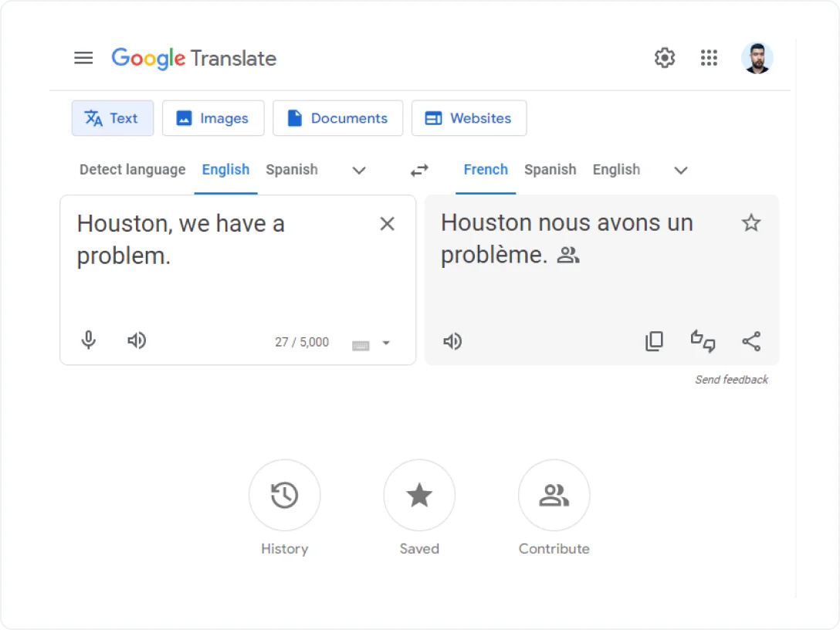840x630 pixels.
Task: Open the navigation hamburger menu
Action: [x=83, y=58]
